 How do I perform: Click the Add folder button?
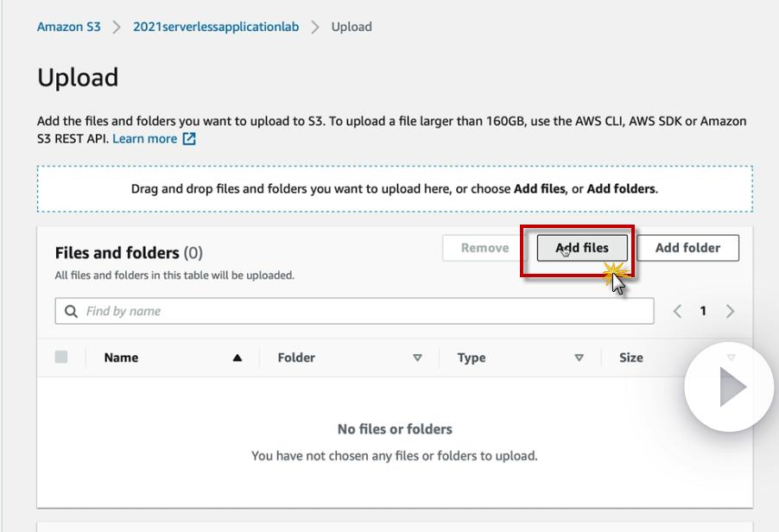[x=687, y=248]
